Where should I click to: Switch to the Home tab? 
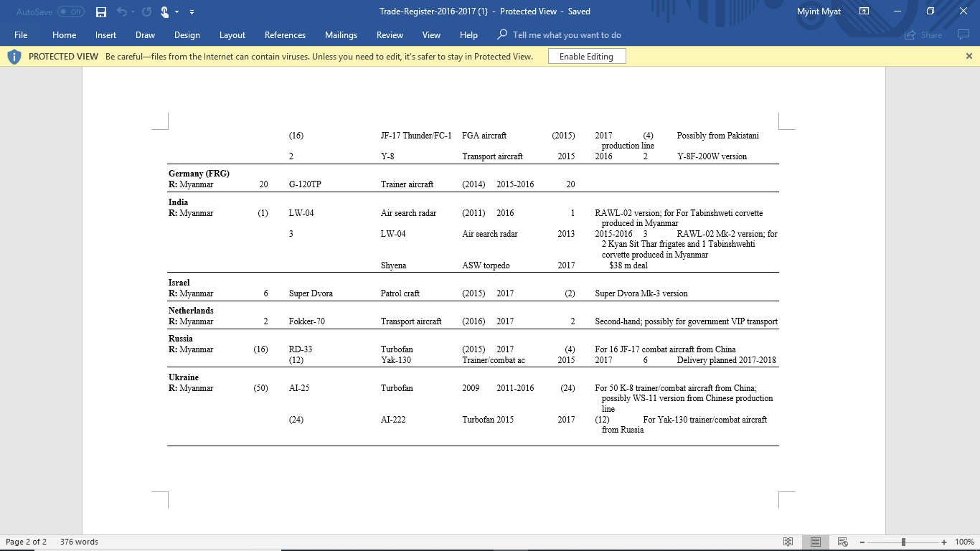pos(64,34)
